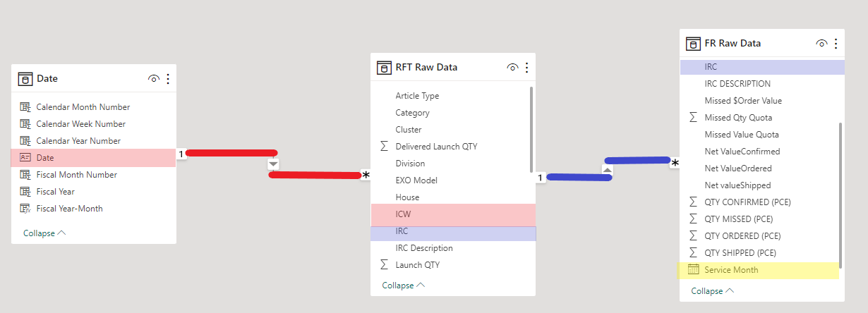The height and width of the screenshot is (313, 868).
Task: Click sigma icon beside Missed Qty Quota
Action: click(694, 118)
